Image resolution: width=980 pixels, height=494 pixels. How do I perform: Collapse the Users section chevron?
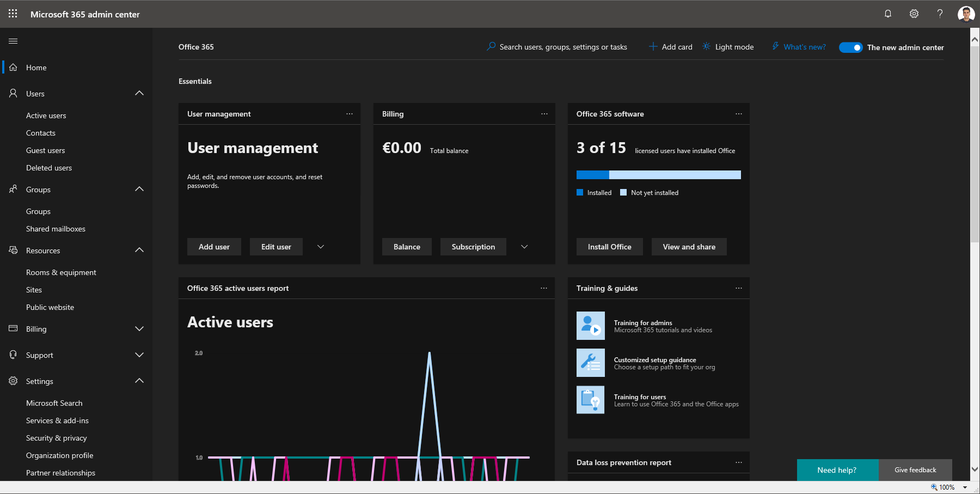tap(139, 93)
